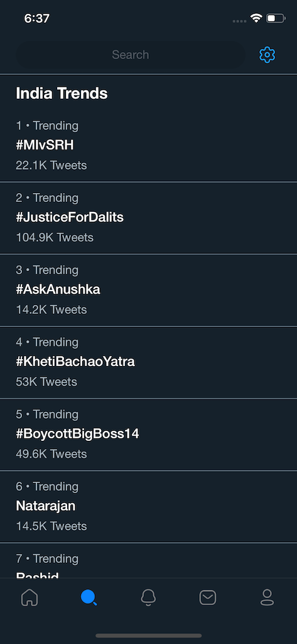Tap the 104.9K Tweets count
This screenshot has height=644, width=297.
55,237
